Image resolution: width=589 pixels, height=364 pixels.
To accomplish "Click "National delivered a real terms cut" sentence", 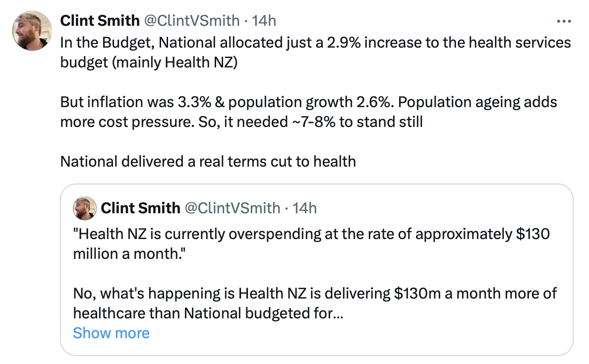I will pyautogui.click(x=208, y=161).
